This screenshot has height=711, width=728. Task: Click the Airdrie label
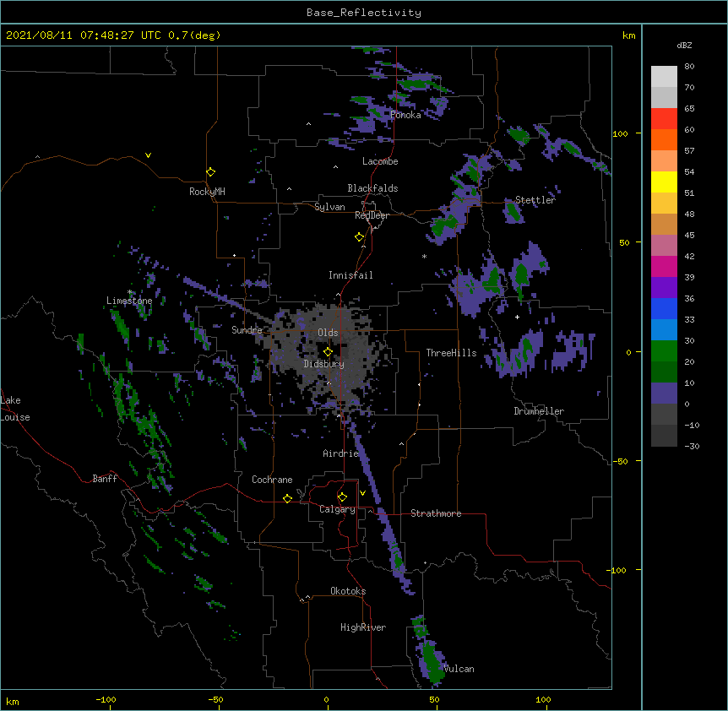coord(341,453)
